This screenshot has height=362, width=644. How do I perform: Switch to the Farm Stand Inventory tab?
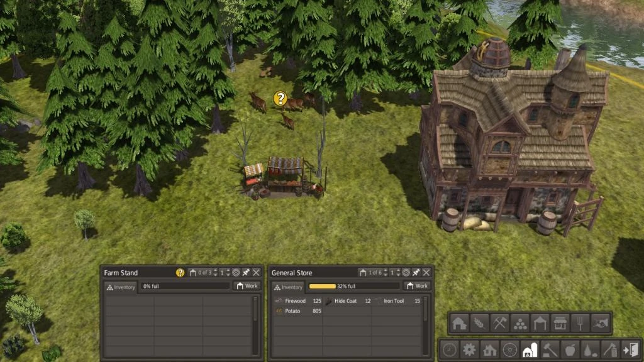pos(120,286)
